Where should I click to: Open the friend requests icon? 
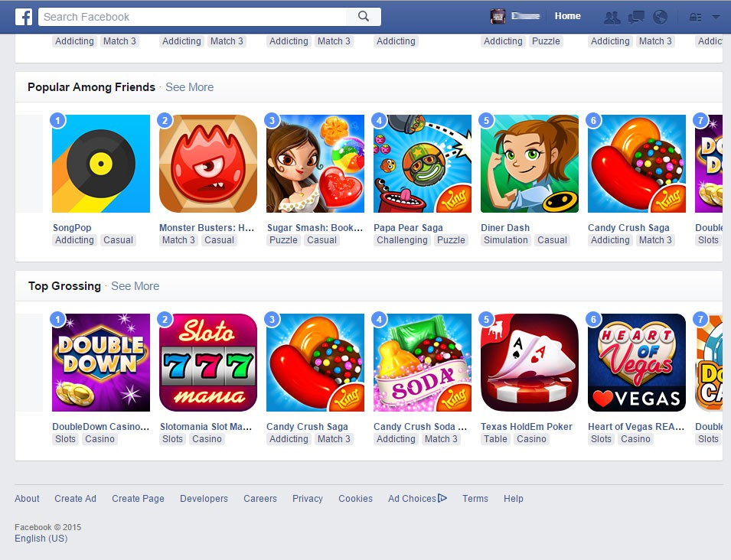click(x=612, y=18)
